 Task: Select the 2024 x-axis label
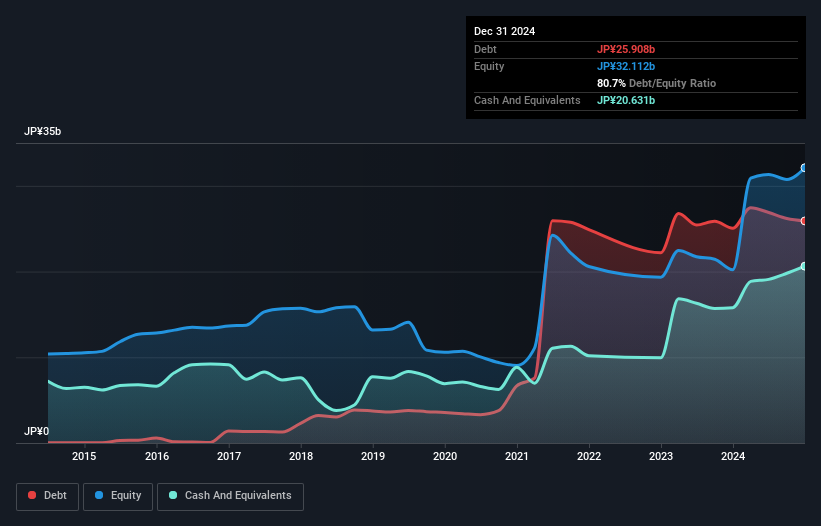tap(733, 456)
